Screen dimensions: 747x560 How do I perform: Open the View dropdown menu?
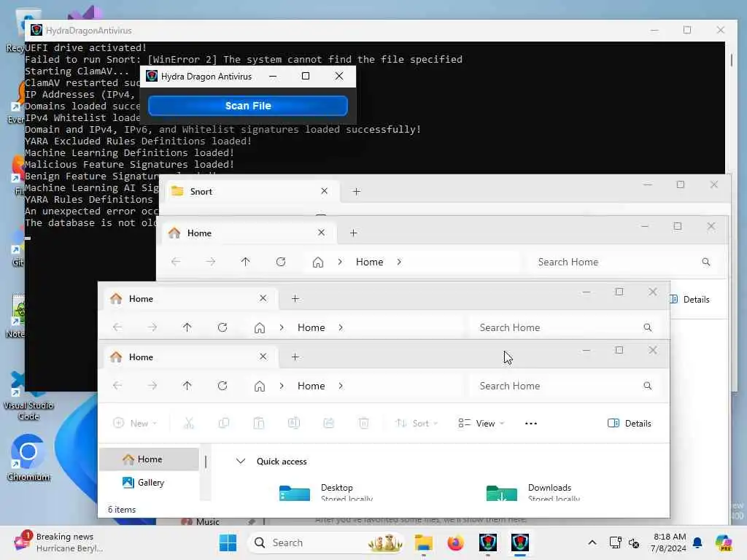click(x=481, y=424)
